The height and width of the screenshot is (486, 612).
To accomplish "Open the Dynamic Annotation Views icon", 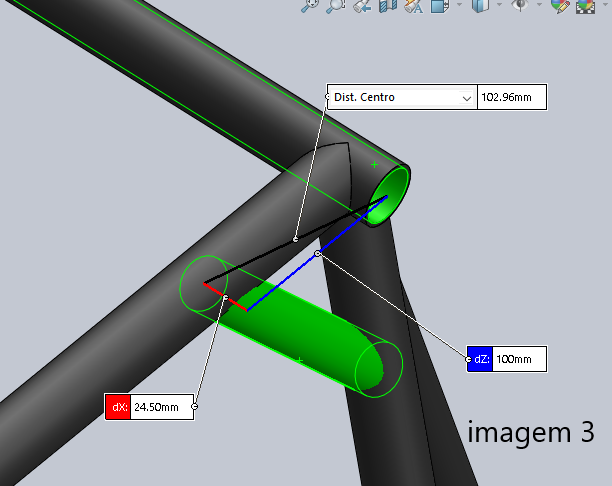I will [x=413, y=6].
